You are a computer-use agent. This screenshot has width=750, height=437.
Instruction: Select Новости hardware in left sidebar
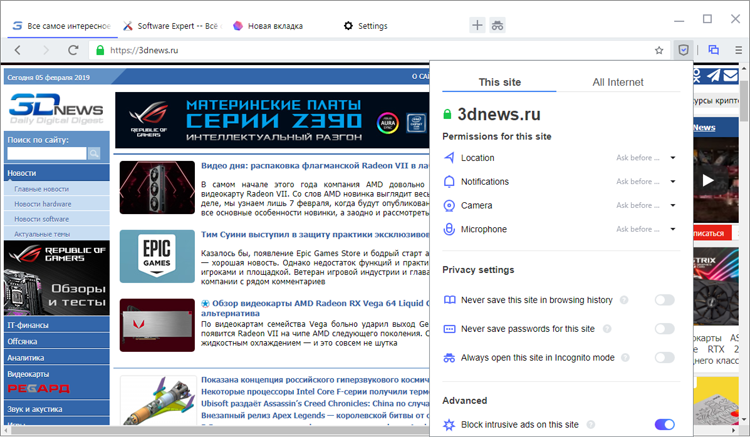[43, 204]
